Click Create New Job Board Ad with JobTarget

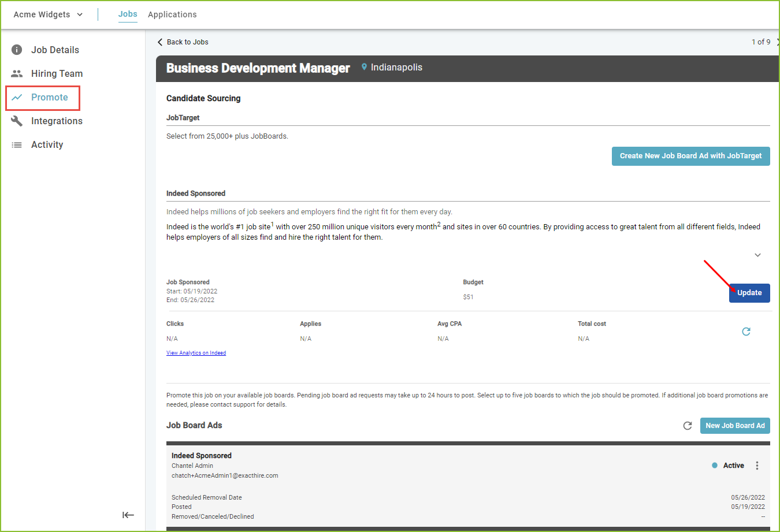(x=690, y=156)
